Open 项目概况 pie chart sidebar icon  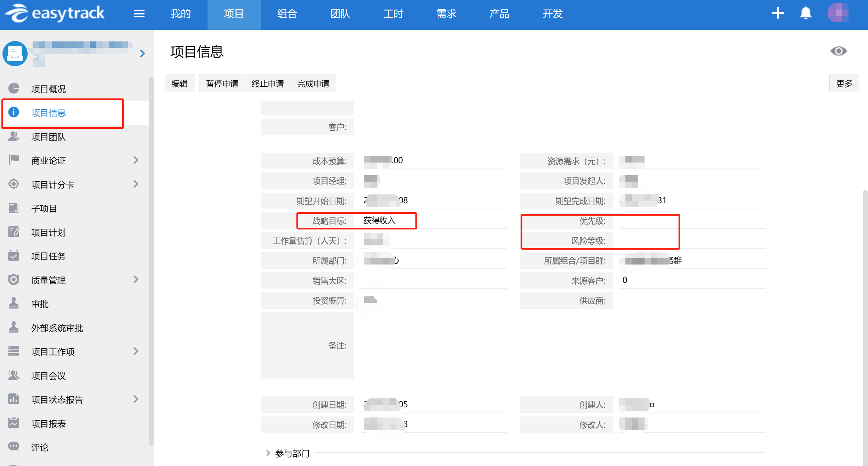(14, 89)
